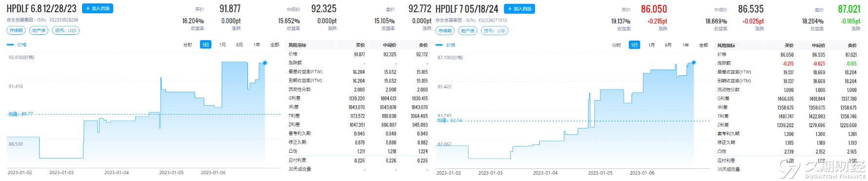Select 1月 range on HPDLF 6.8 chart
Image resolution: width=868 pixels, height=181 pixels.
click(223, 45)
